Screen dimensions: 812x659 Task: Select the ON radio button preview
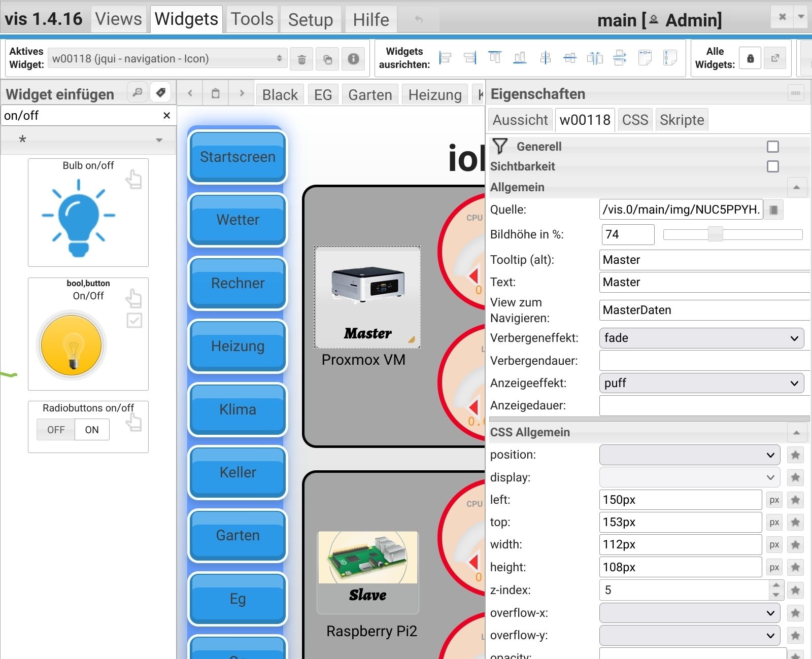92,430
